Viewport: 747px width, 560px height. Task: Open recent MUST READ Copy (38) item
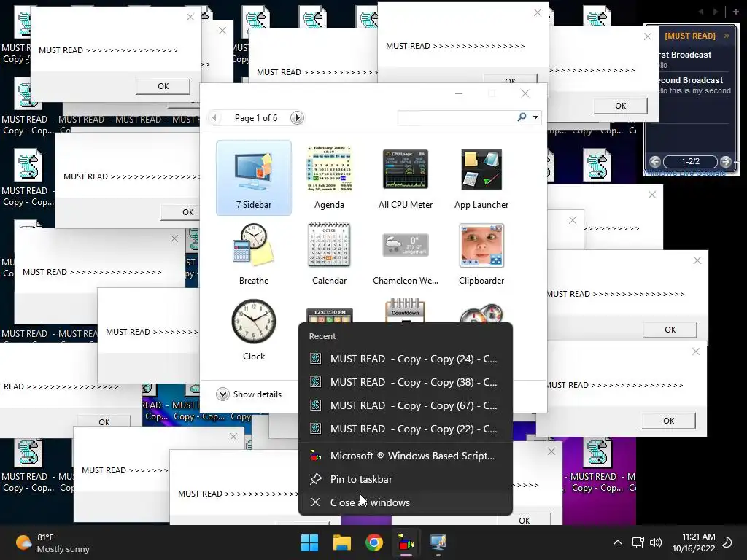[x=406, y=382]
